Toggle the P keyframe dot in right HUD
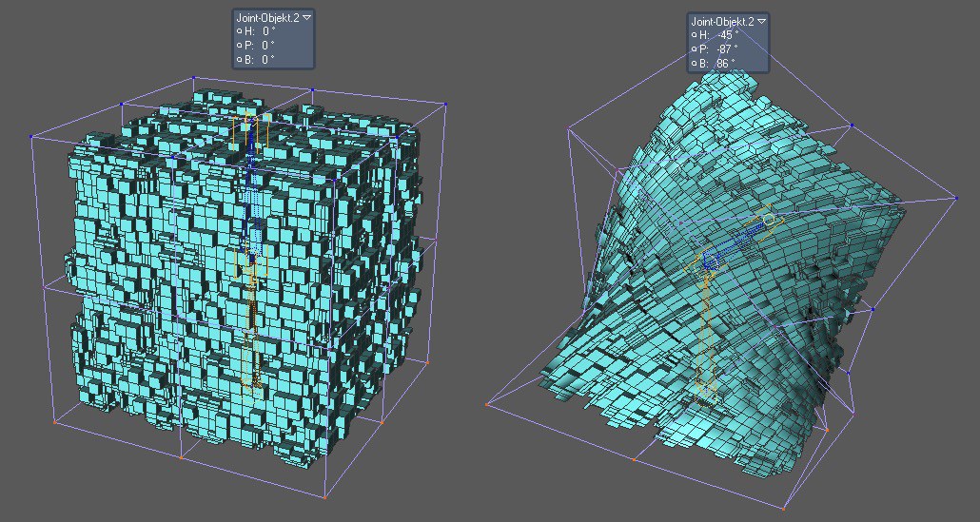 pyautogui.click(x=694, y=48)
